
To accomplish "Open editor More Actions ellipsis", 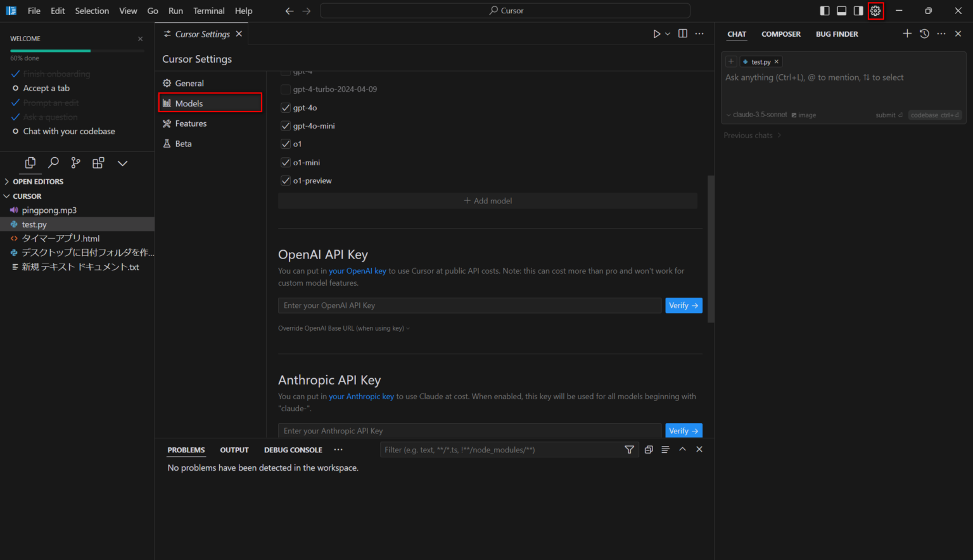I will pos(699,34).
